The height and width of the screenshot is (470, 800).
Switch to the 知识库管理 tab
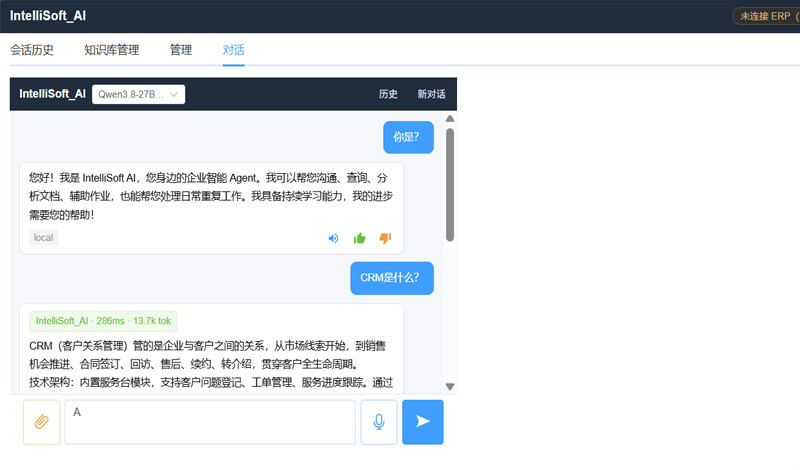point(112,50)
